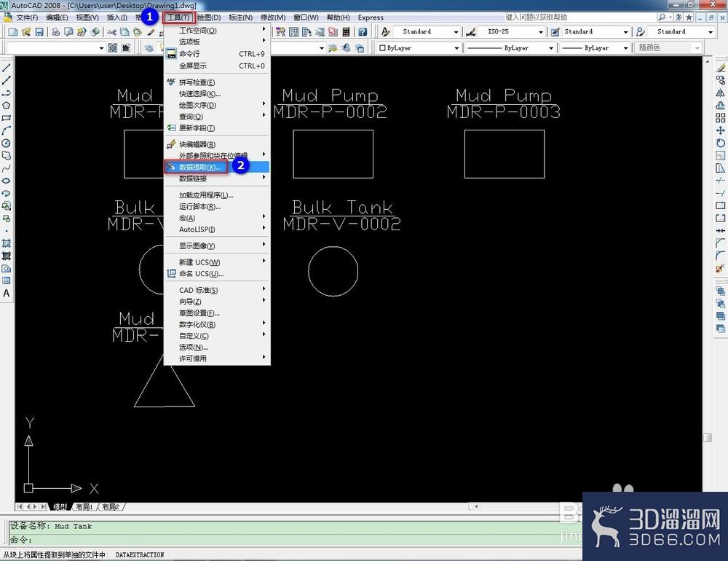The image size is (728, 561).
Task: Choose 数据提取(X)... from the menu
Action: click(x=217, y=167)
